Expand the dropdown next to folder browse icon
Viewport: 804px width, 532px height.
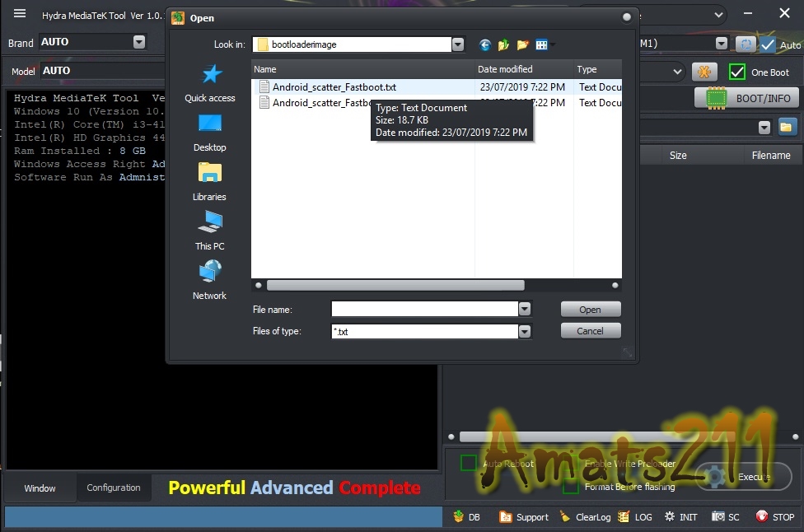pyautogui.click(x=764, y=128)
